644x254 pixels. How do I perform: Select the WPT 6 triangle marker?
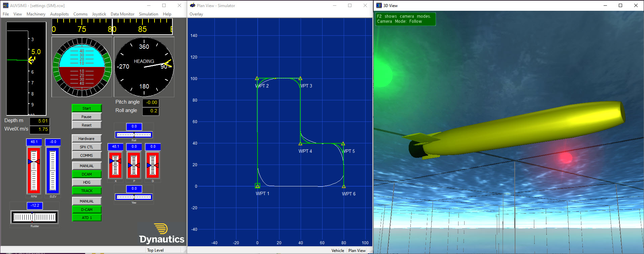pos(343,186)
